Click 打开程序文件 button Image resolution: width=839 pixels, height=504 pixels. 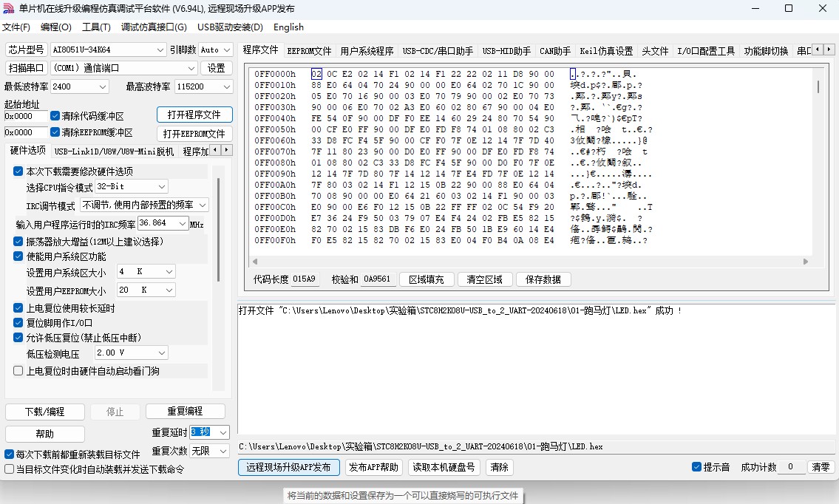point(194,115)
